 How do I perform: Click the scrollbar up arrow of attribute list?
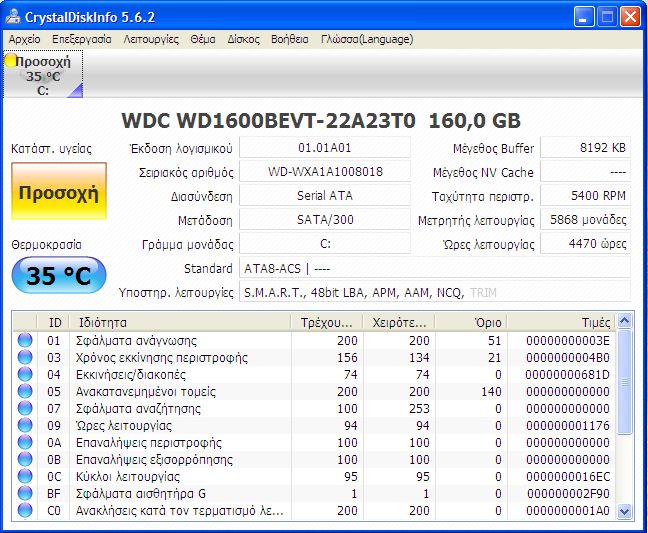(x=624, y=321)
